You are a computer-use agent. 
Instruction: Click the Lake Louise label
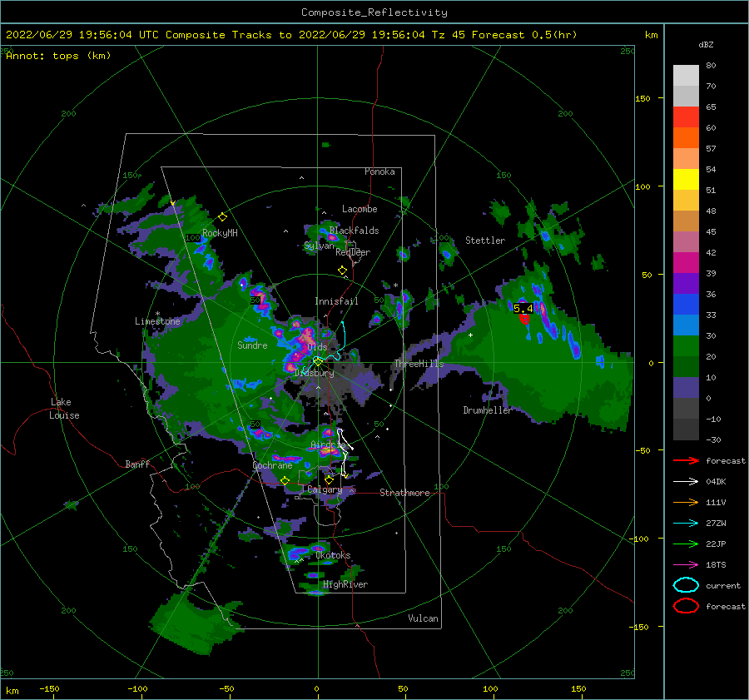64,409
